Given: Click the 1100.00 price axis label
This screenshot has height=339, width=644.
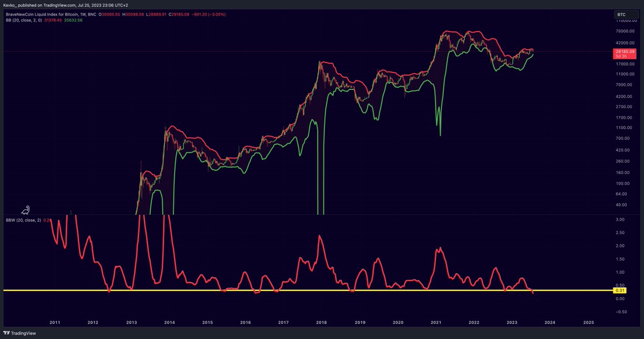Looking at the screenshot, I should (x=624, y=128).
